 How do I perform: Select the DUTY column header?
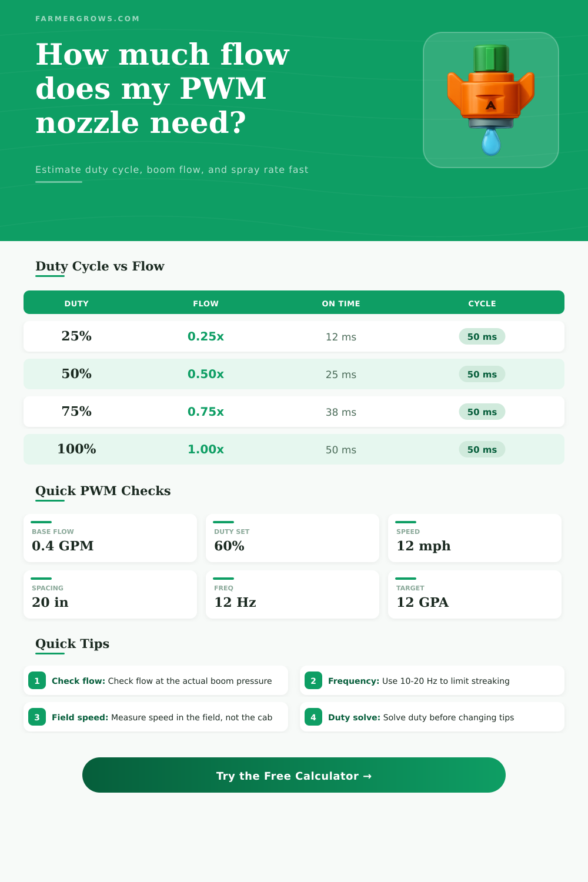click(x=76, y=303)
